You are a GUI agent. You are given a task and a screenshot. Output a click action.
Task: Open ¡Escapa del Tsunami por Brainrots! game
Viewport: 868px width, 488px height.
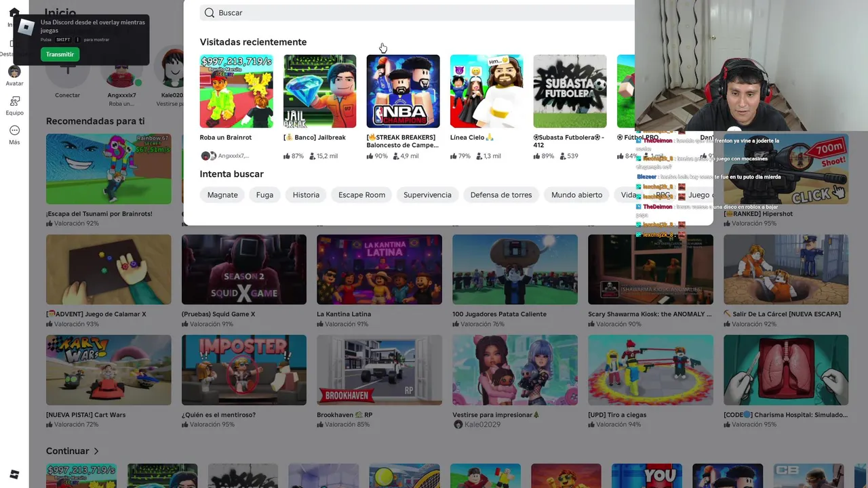(108, 169)
